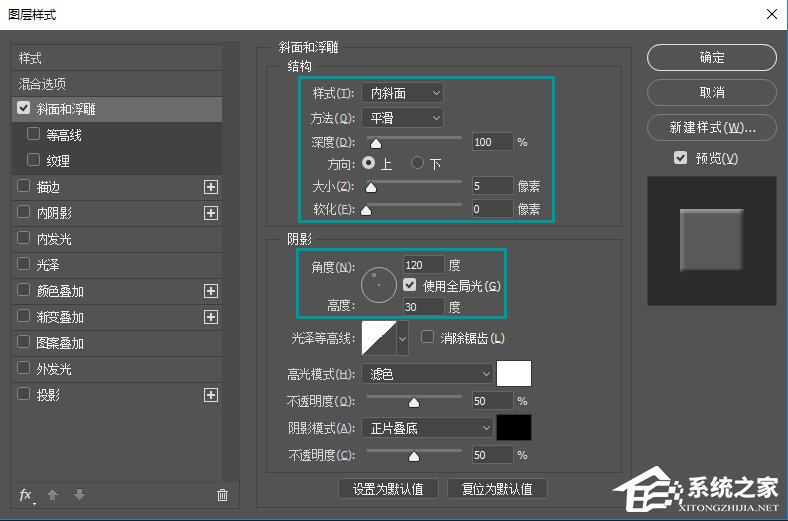Click the 大小 value field showing 5
The image size is (788, 521).
click(492, 186)
